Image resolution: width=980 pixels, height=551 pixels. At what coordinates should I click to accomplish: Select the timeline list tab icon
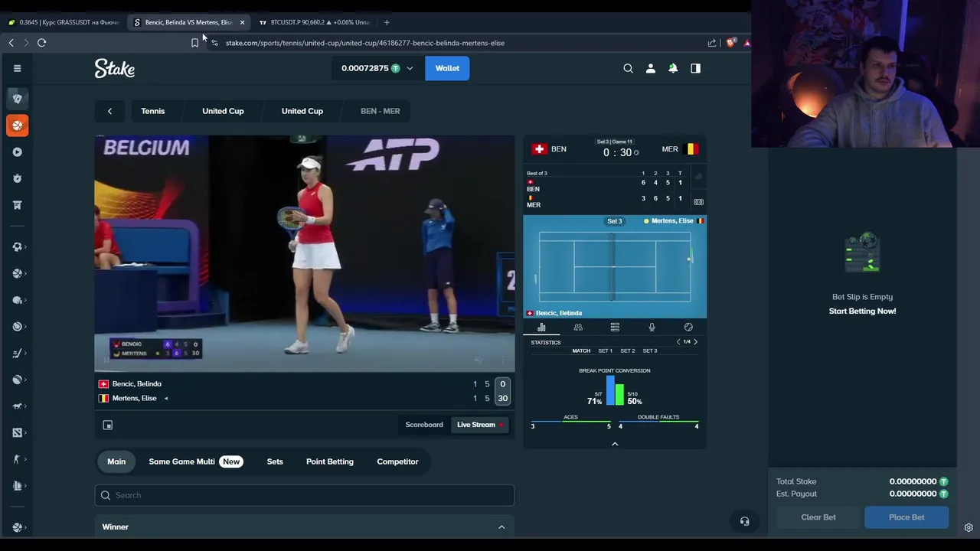coord(615,328)
